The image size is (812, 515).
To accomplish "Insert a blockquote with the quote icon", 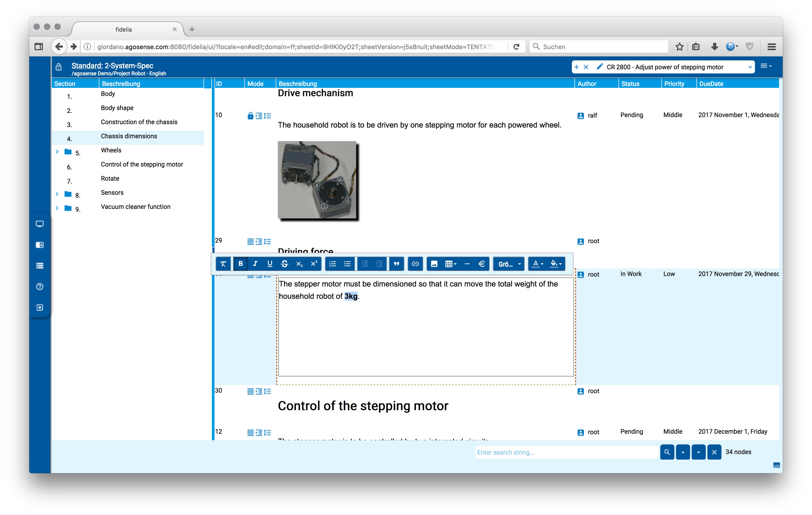I will point(397,264).
